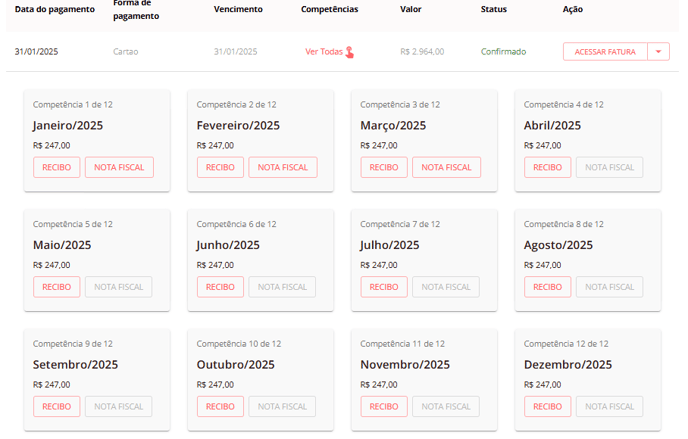Open Recibo for Maio/2025
688x439 pixels.
pyautogui.click(x=57, y=287)
